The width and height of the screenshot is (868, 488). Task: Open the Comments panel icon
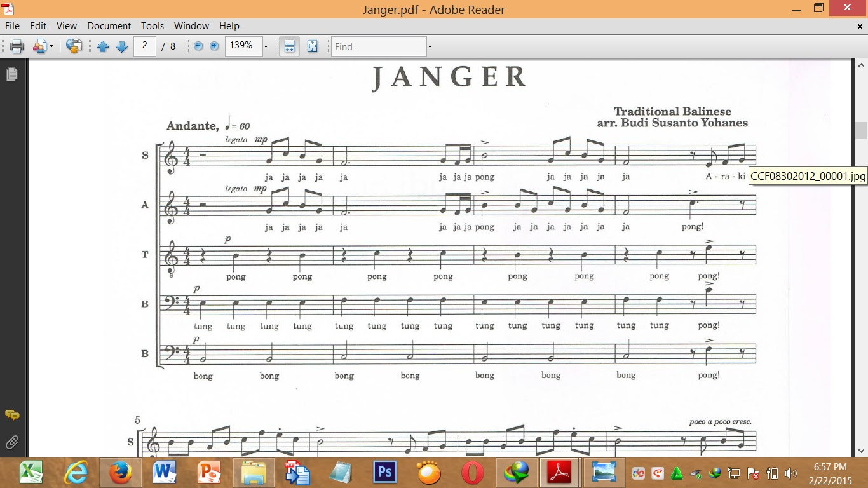12,415
